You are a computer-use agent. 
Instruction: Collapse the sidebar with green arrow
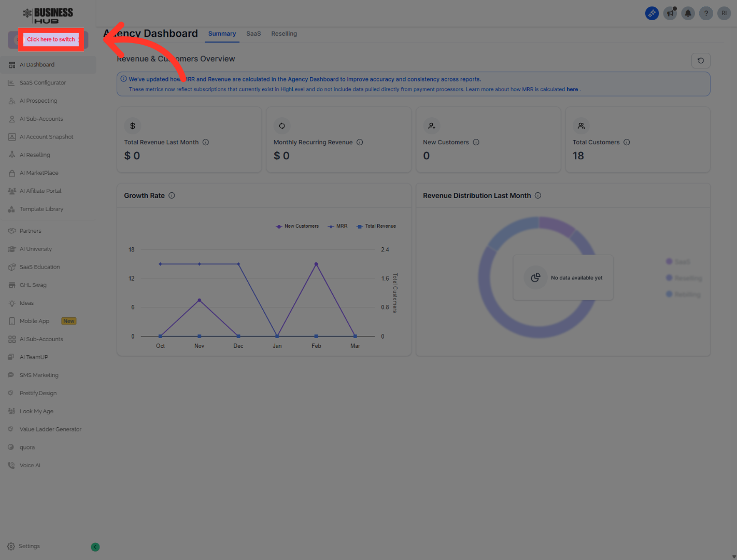point(95,547)
